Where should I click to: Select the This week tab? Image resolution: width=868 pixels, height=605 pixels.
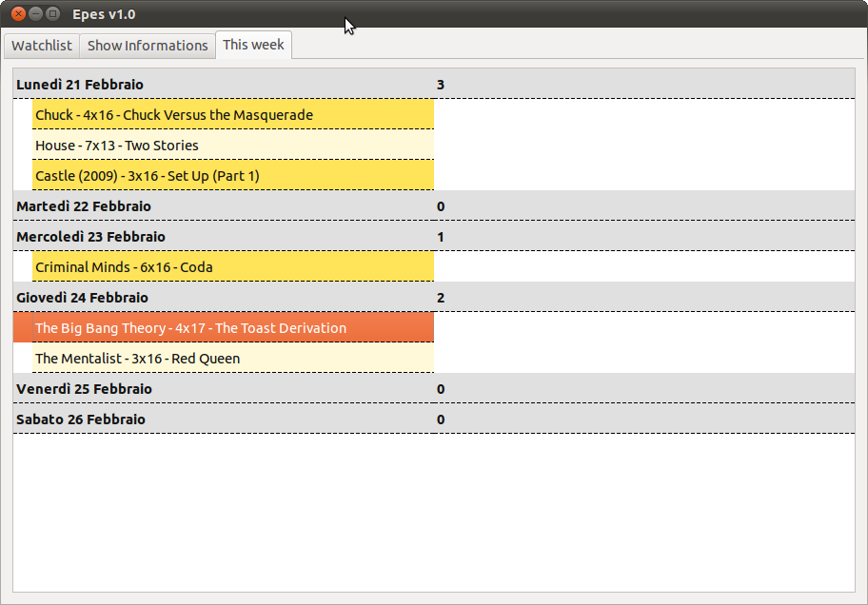tap(253, 45)
